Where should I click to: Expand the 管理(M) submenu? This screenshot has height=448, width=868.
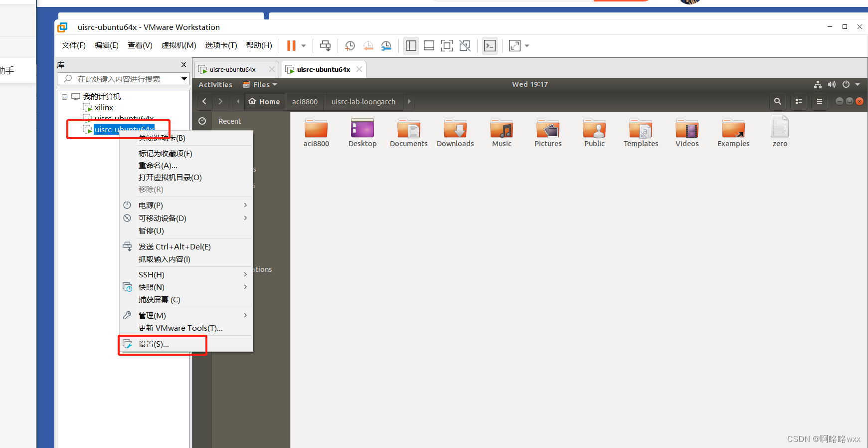(x=186, y=316)
